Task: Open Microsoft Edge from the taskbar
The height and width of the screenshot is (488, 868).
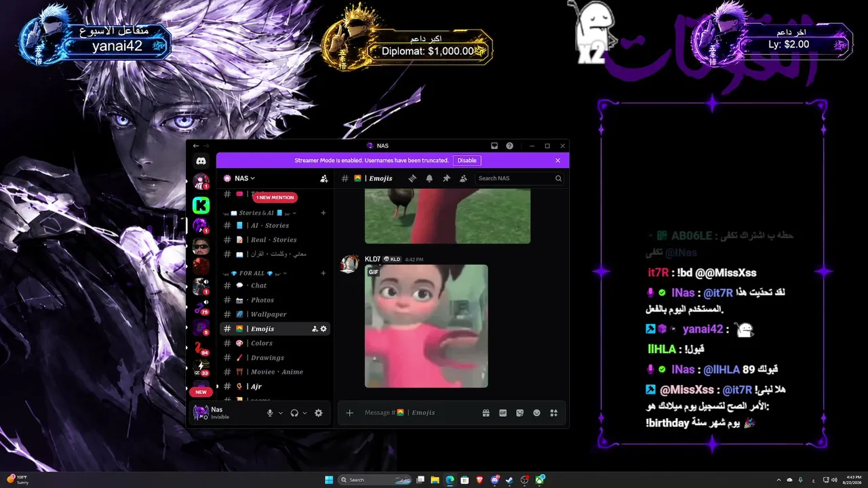Action: 450,480
